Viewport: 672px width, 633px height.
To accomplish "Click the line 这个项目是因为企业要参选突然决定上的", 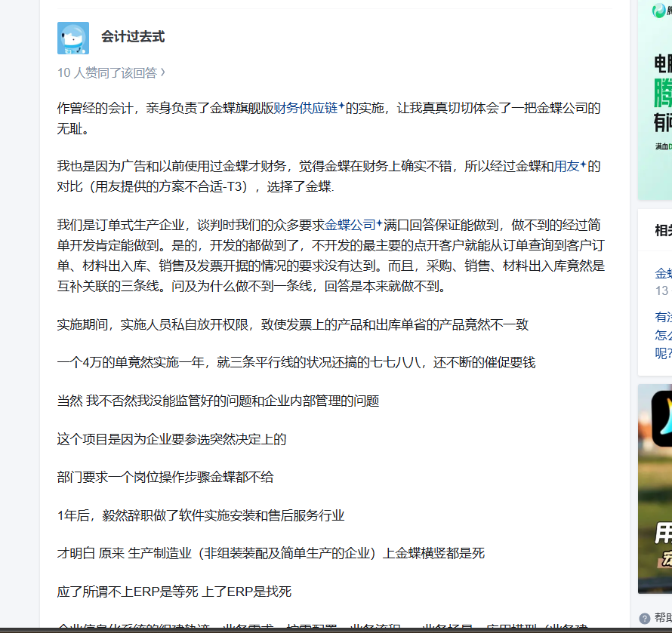I will coord(171,439).
